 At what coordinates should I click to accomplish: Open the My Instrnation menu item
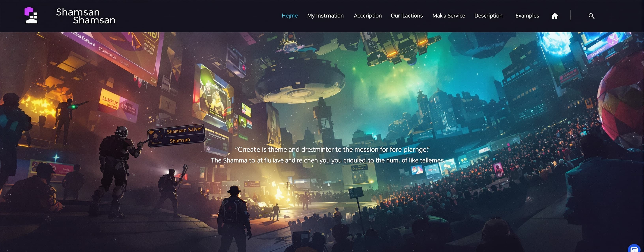pyautogui.click(x=325, y=16)
